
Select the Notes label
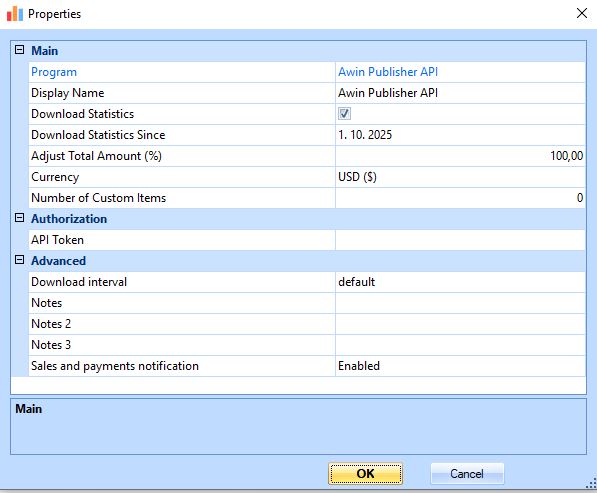(46, 303)
